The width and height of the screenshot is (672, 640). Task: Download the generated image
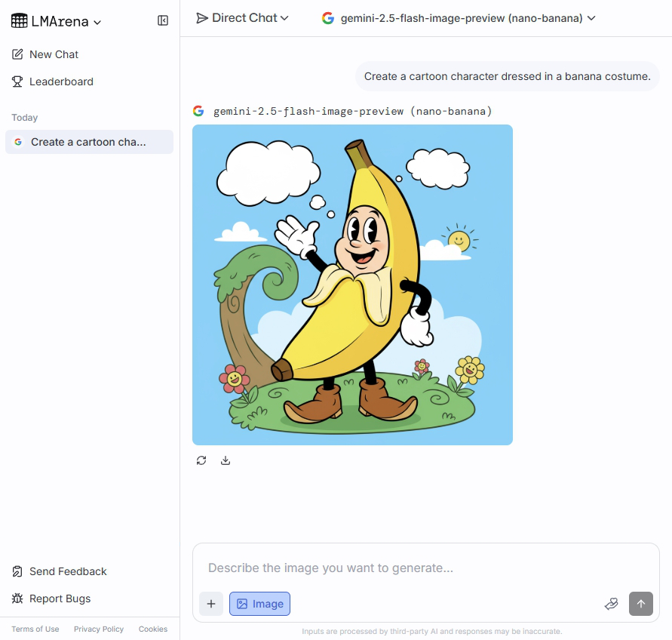click(x=225, y=460)
